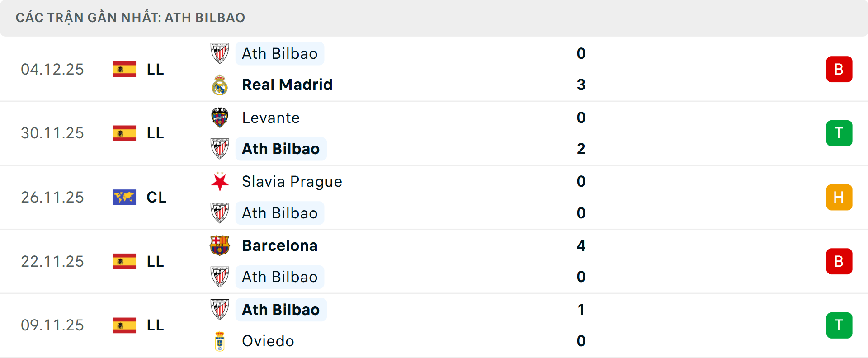
Task: Click the red B badge for Barcelona match
Action: 839,261
